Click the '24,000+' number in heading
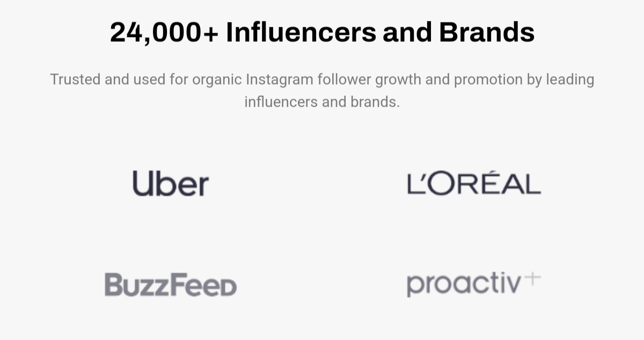Image resolution: width=644 pixels, height=340 pixels. point(164,33)
